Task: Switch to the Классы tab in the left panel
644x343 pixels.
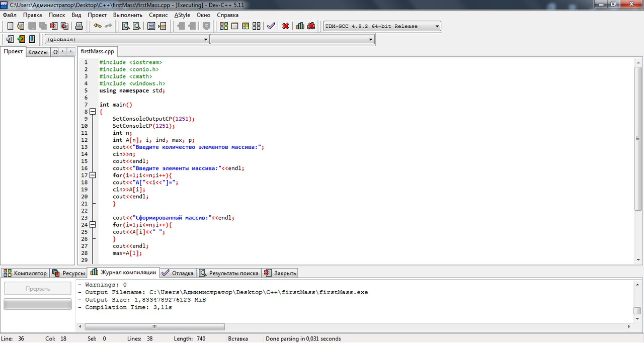Action: 38,52
